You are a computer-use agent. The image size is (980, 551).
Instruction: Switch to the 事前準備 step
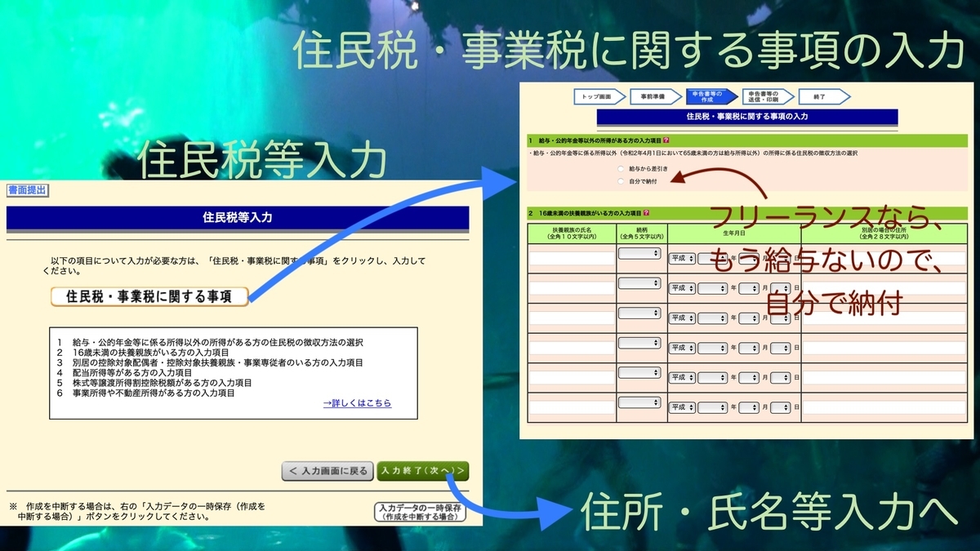[x=654, y=96]
